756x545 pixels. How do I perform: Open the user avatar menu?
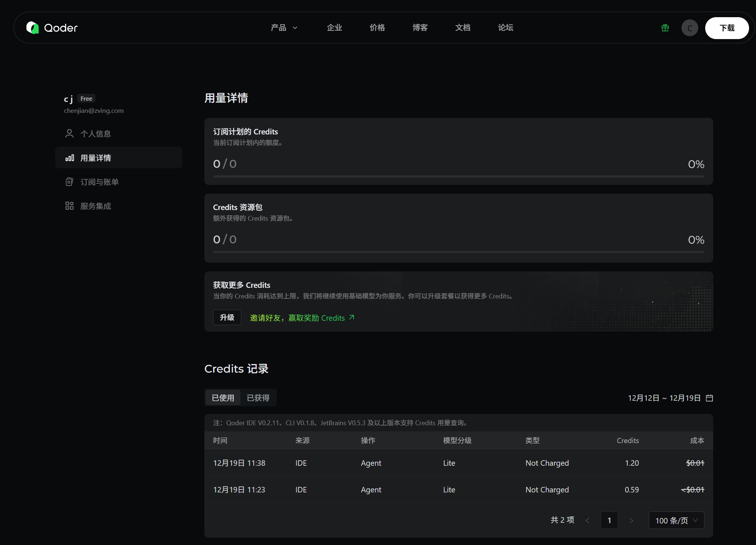click(x=689, y=28)
